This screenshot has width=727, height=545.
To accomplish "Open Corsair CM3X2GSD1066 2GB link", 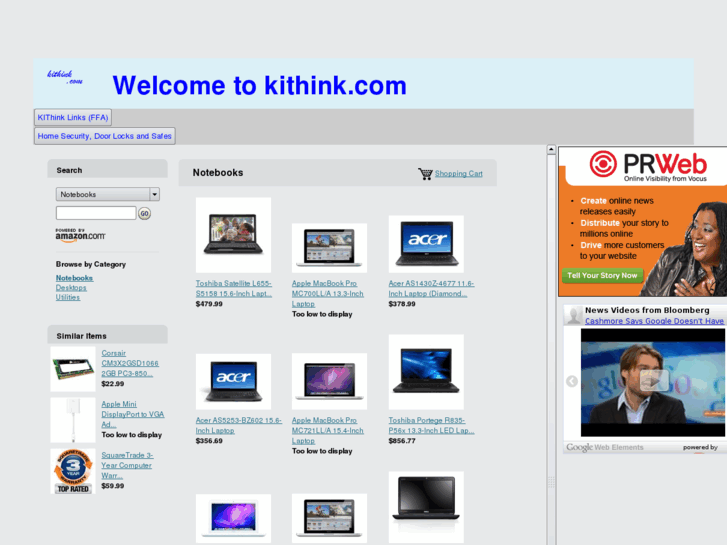I will tap(130, 363).
